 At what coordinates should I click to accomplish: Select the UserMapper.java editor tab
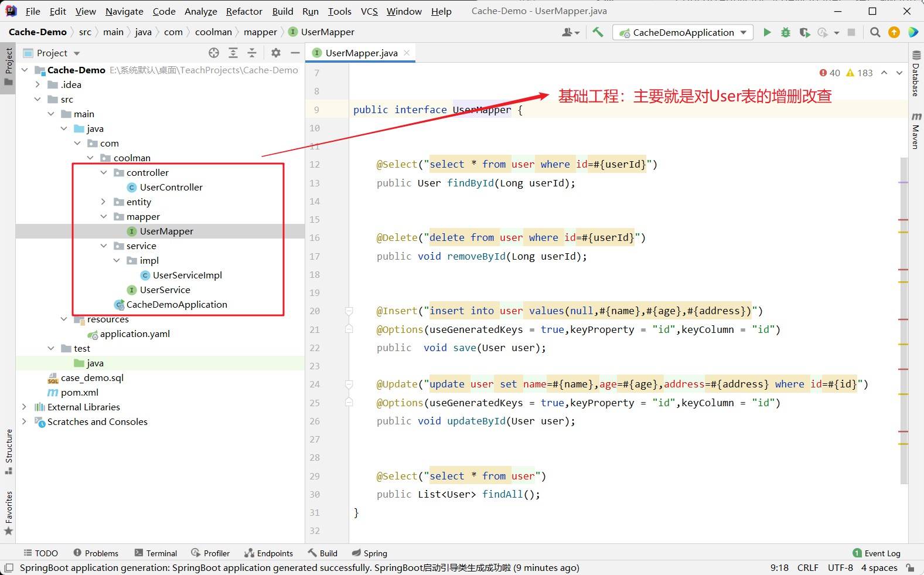tap(362, 53)
